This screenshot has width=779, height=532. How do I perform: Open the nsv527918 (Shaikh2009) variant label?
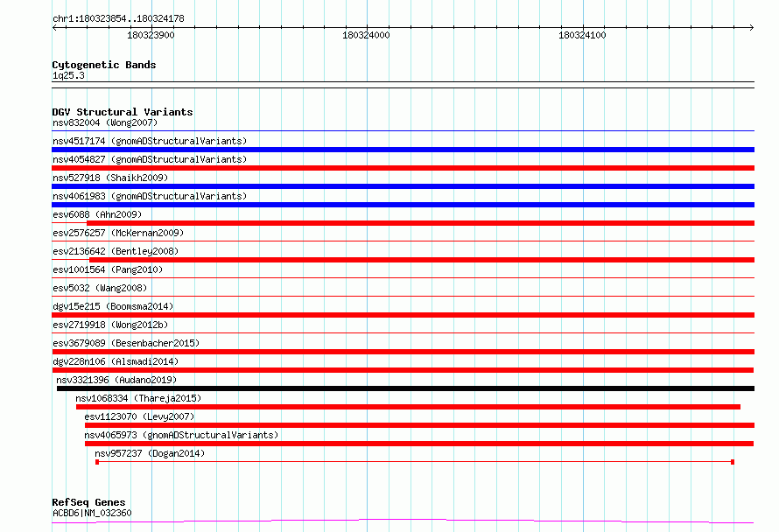110,178
